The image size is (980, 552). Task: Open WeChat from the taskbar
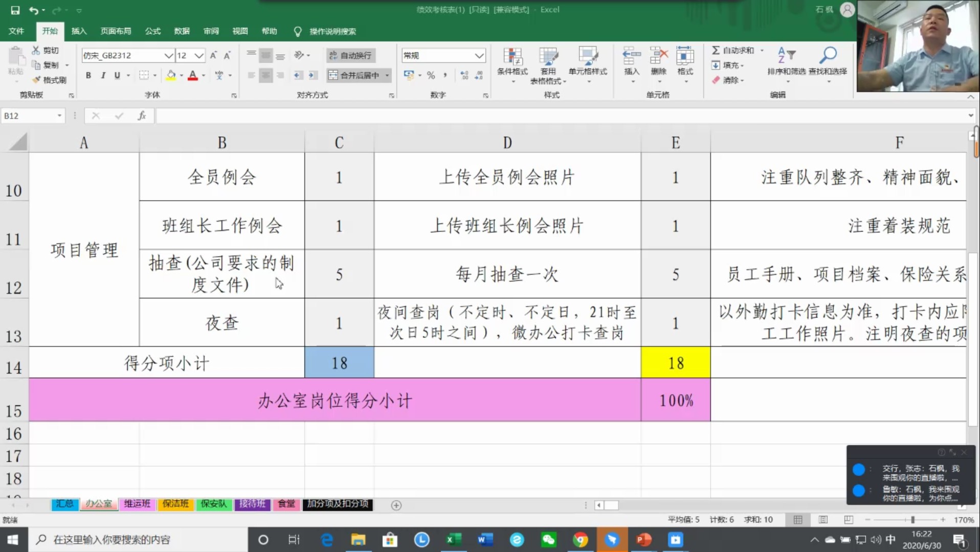[x=548, y=539]
